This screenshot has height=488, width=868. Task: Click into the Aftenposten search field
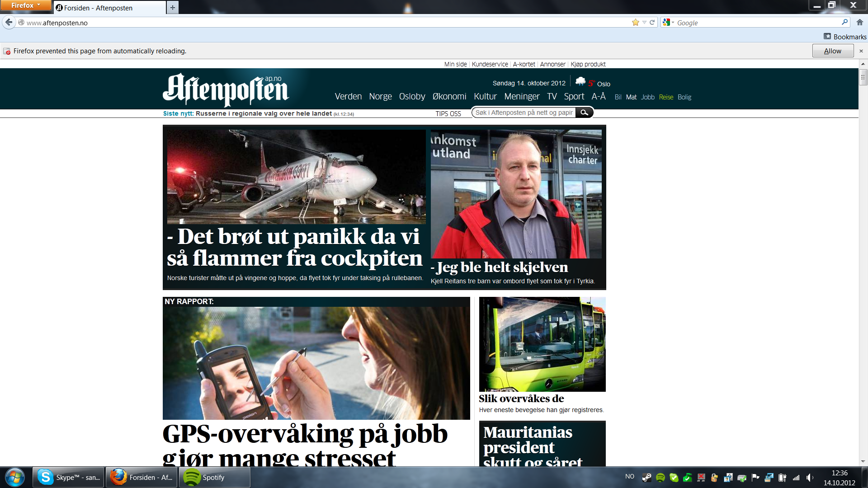tap(524, 113)
